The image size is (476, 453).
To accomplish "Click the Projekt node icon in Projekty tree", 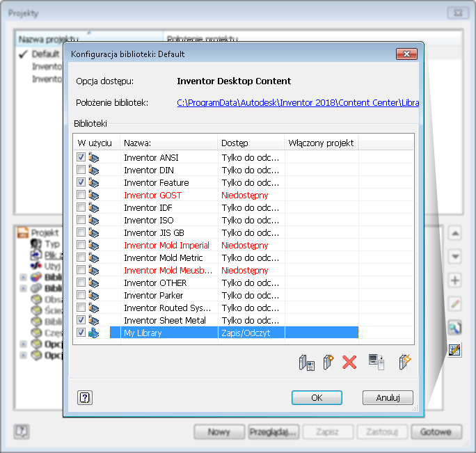I will click(x=23, y=232).
